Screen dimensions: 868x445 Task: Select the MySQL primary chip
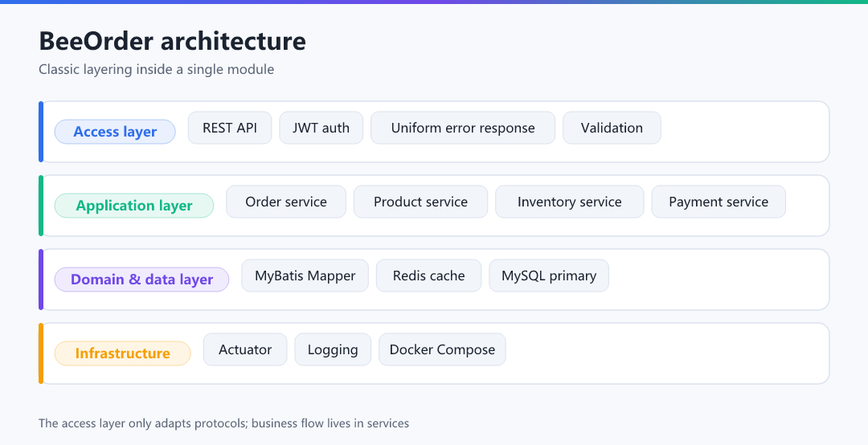(x=549, y=276)
